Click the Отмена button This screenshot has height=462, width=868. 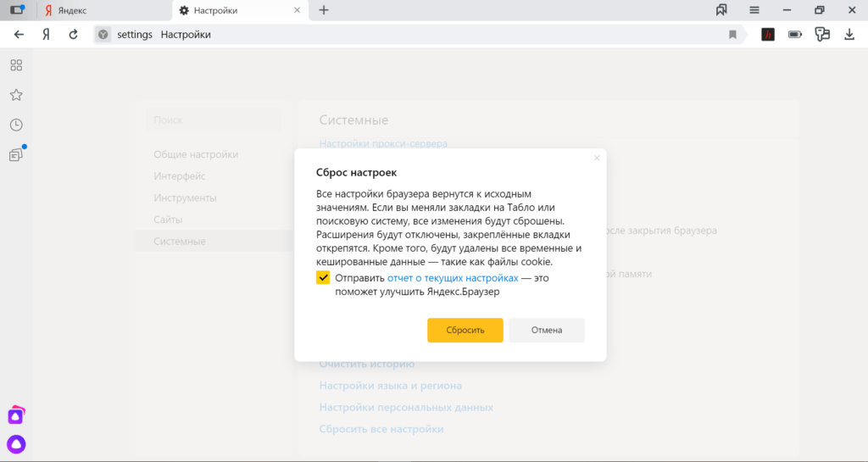click(x=547, y=331)
